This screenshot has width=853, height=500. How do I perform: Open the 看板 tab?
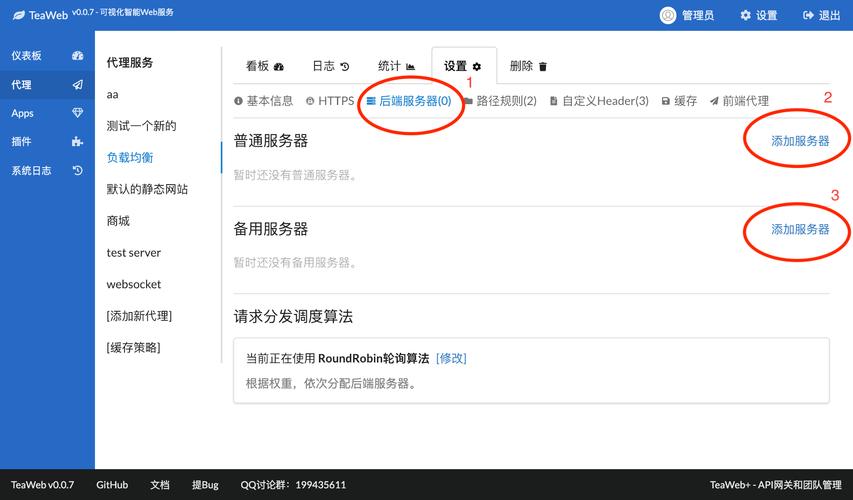265,66
